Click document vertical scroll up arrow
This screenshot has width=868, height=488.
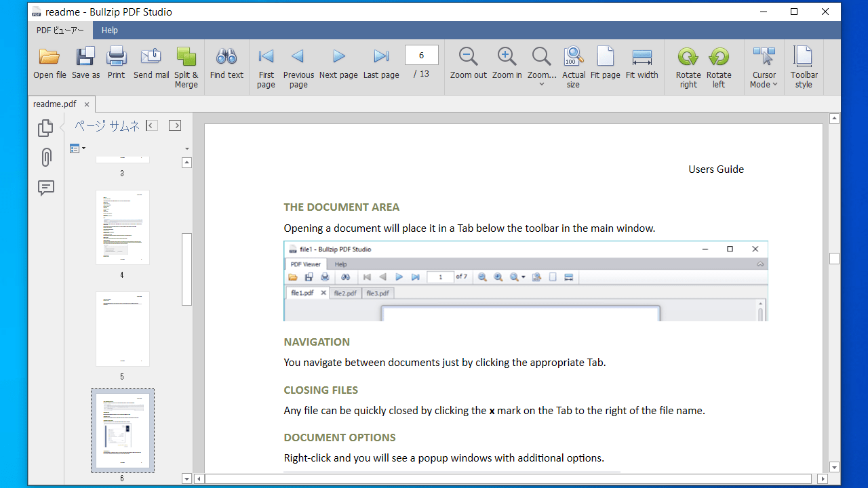[835, 119]
